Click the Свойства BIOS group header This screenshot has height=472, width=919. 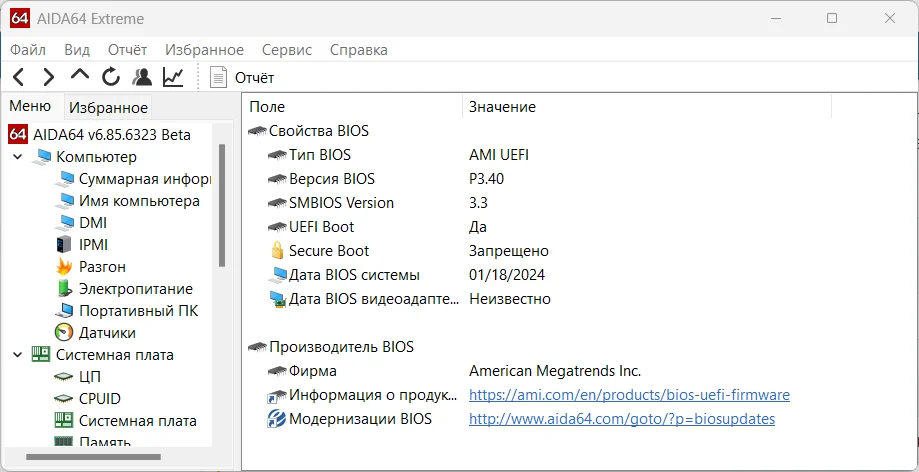(x=319, y=131)
